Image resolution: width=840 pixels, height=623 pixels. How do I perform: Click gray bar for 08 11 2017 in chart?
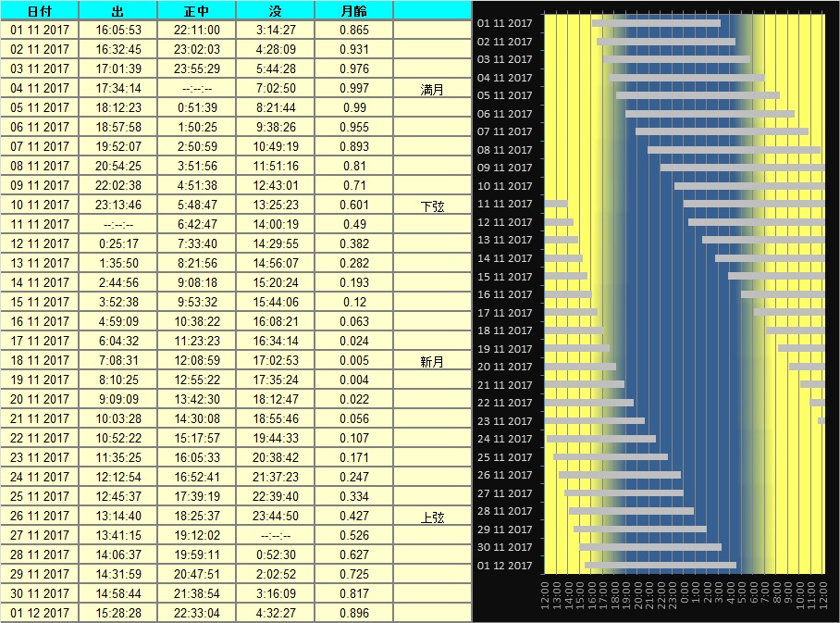734,150
